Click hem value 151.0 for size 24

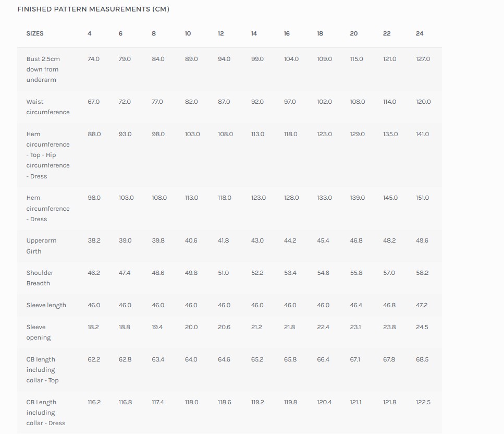422,198
